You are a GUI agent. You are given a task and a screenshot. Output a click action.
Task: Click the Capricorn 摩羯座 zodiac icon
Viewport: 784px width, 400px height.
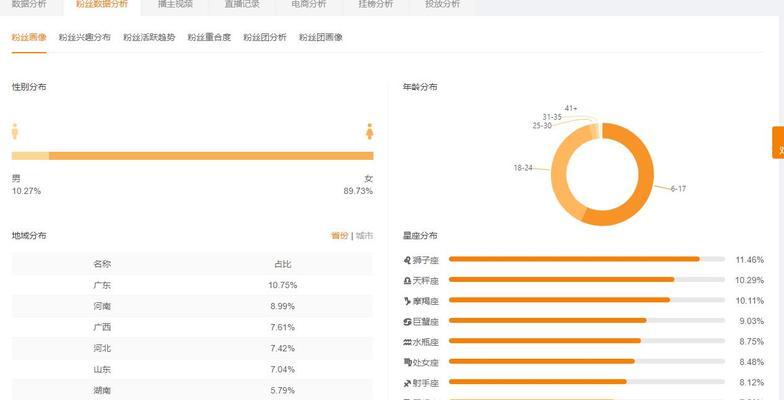pos(407,301)
